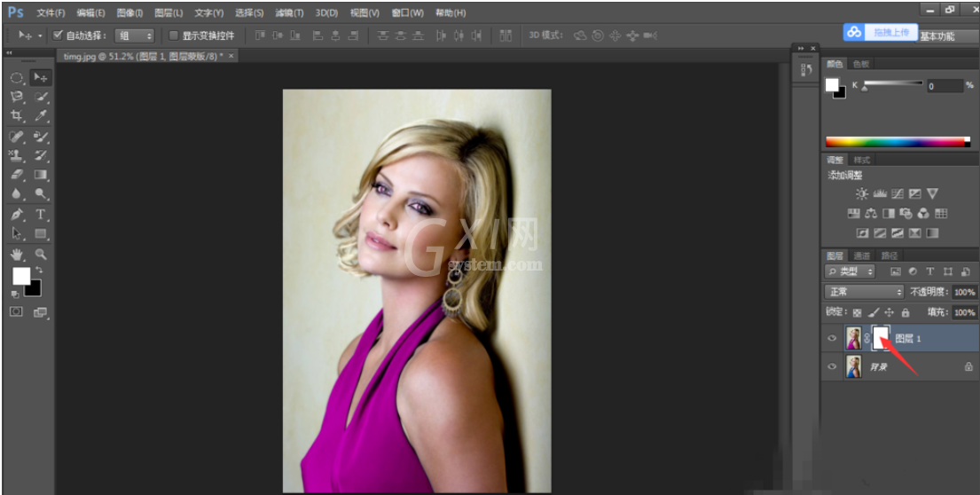Select the Elliptical Marquee tool

17,78
